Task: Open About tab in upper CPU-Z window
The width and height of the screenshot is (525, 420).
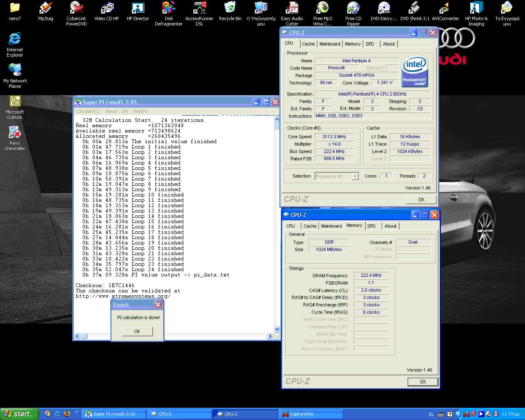Action: tap(389, 44)
